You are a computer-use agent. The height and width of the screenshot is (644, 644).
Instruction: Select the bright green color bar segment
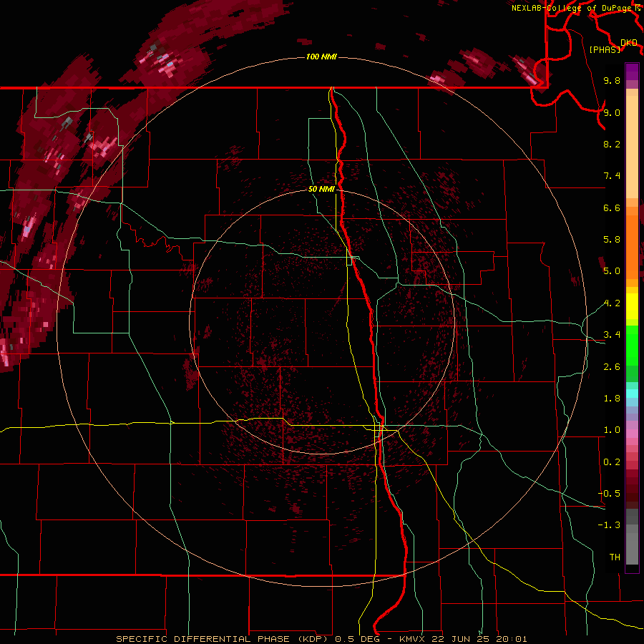(x=632, y=346)
